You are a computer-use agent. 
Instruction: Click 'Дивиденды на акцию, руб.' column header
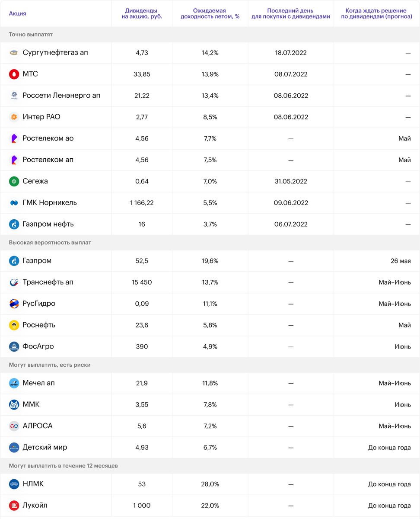(x=141, y=13)
